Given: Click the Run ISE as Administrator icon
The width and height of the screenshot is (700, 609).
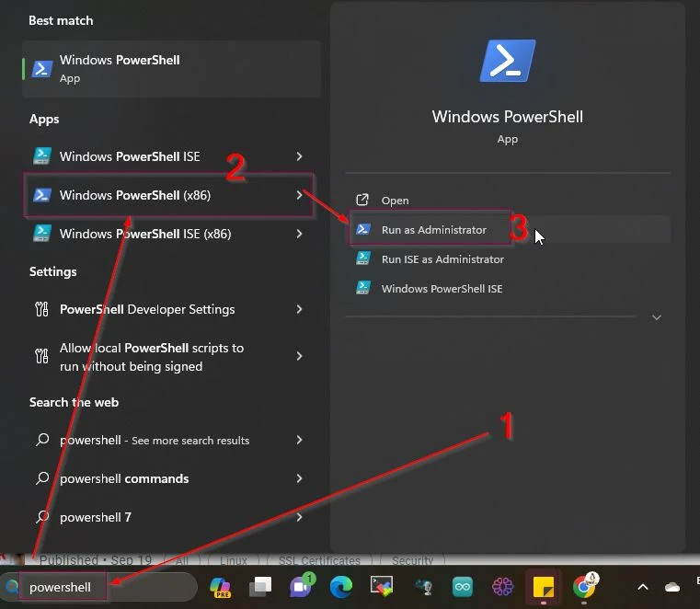Looking at the screenshot, I should pos(363,259).
